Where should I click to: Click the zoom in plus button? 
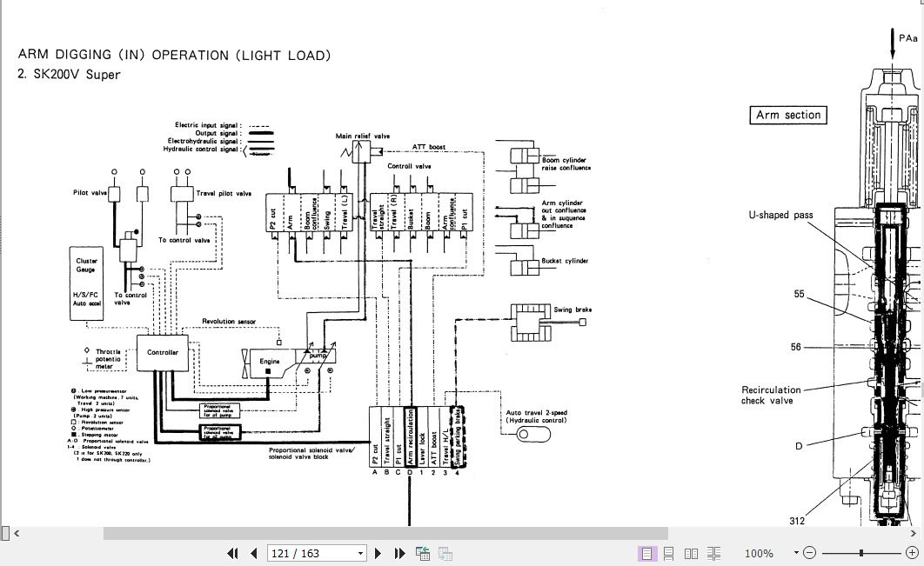coord(912,552)
